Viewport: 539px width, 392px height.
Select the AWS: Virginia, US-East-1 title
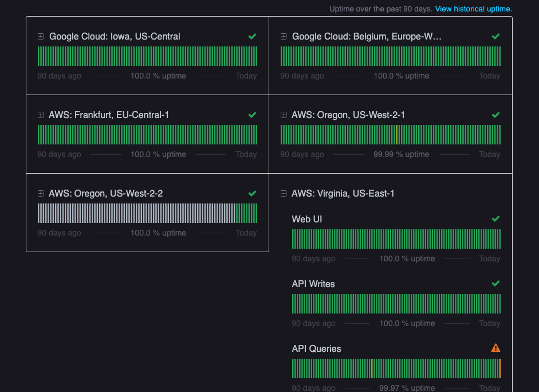[x=343, y=194]
